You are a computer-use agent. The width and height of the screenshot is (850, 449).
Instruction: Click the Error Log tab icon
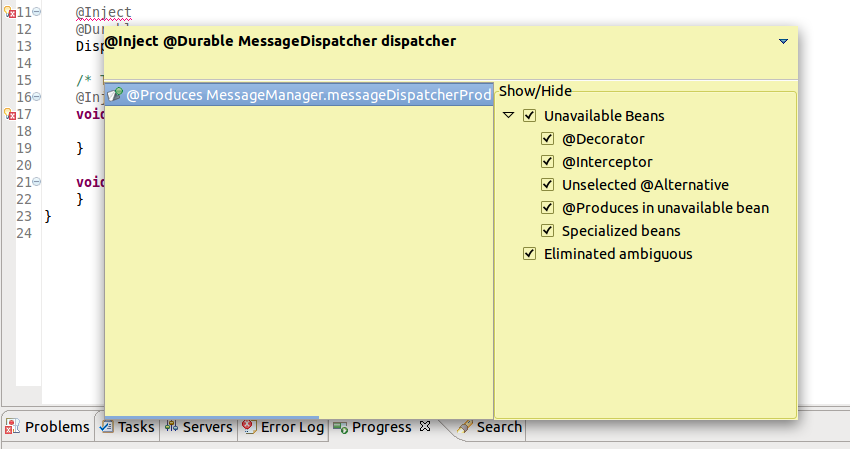[249, 426]
